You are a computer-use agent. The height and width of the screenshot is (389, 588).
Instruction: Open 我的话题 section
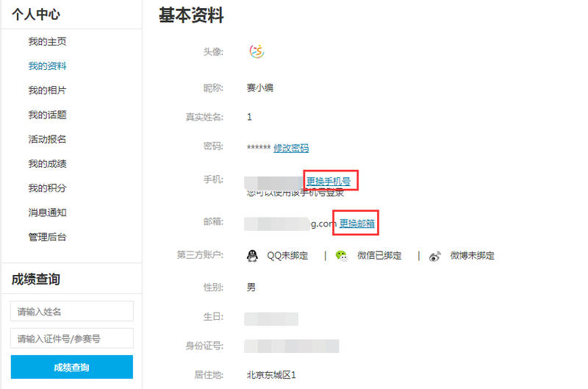tap(47, 115)
